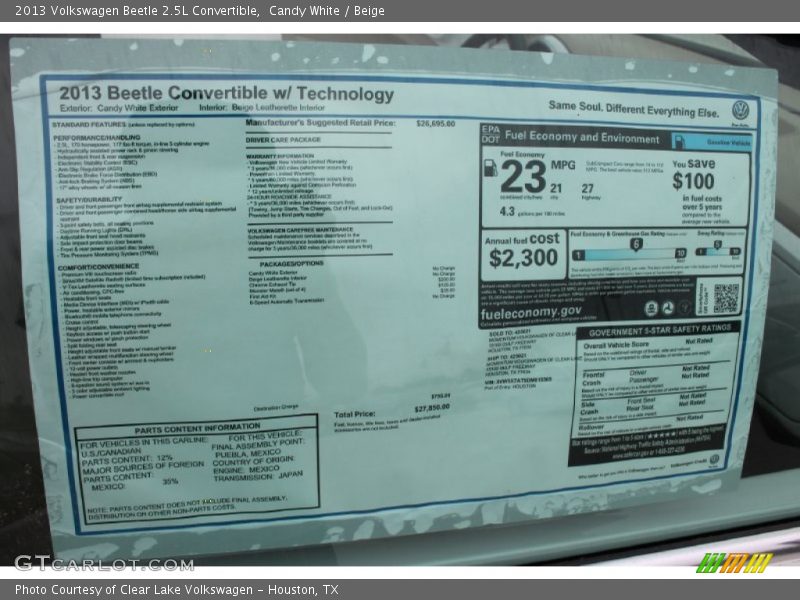Click "GOVERNMENT 5-STAR SAFETY RATINGS" header

click(660, 331)
